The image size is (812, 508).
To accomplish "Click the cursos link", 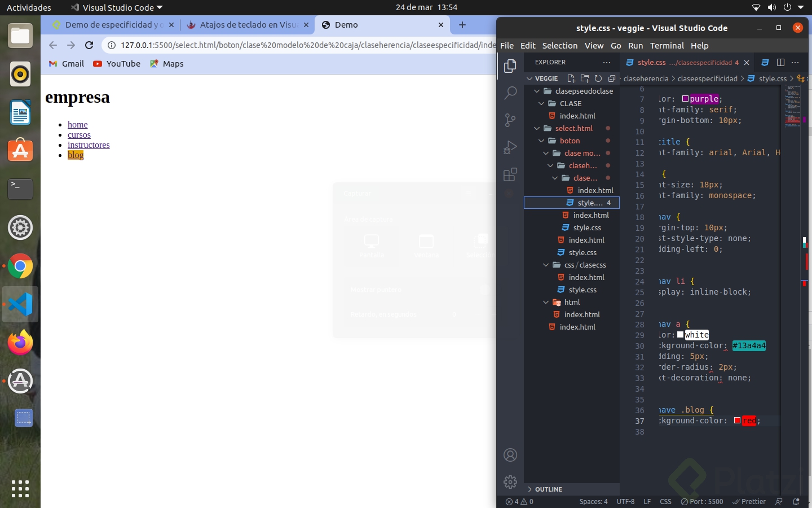I will [79, 135].
